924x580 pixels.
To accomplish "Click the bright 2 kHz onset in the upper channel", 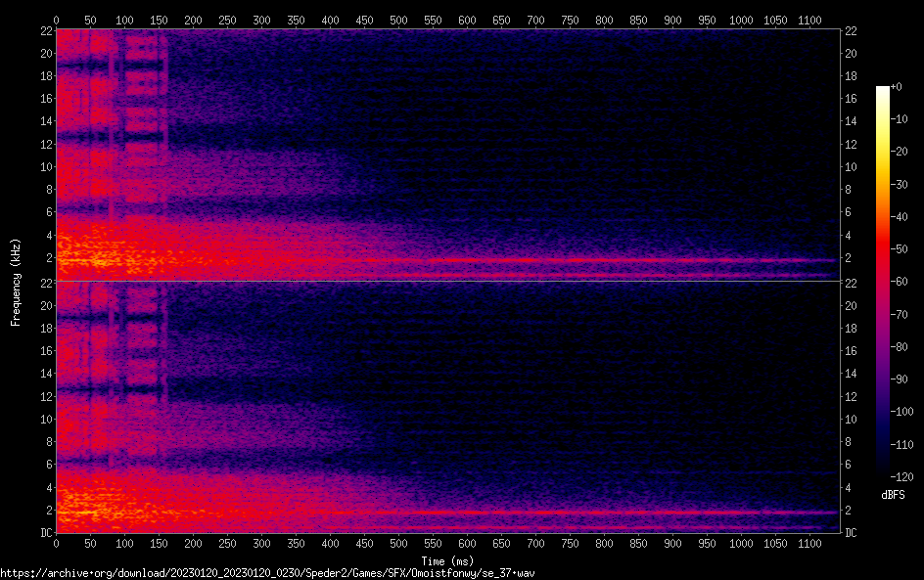I will tap(88, 259).
